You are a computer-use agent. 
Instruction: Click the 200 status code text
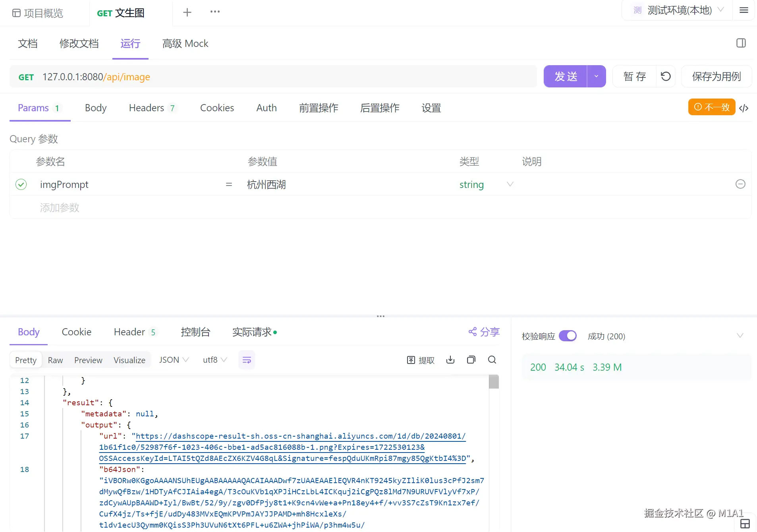click(538, 367)
